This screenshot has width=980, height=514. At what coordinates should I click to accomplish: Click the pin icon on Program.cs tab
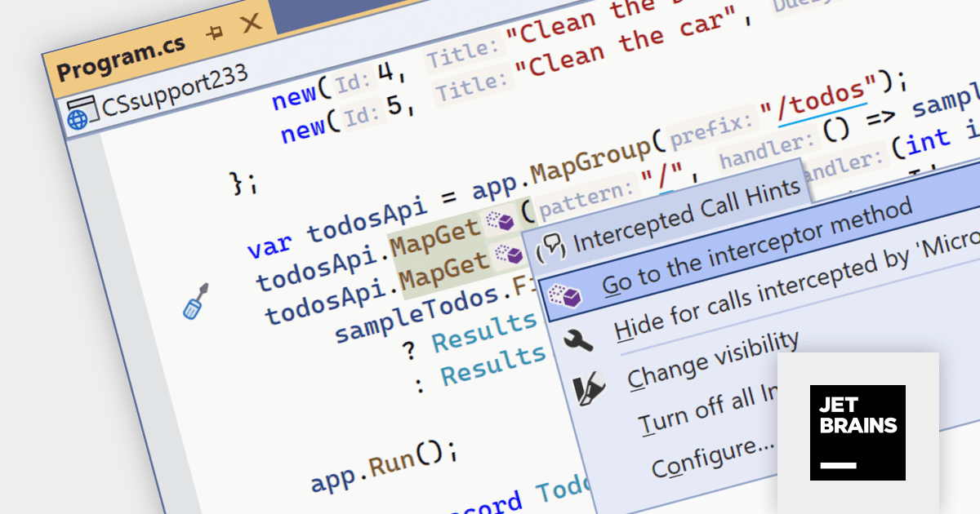(x=215, y=34)
